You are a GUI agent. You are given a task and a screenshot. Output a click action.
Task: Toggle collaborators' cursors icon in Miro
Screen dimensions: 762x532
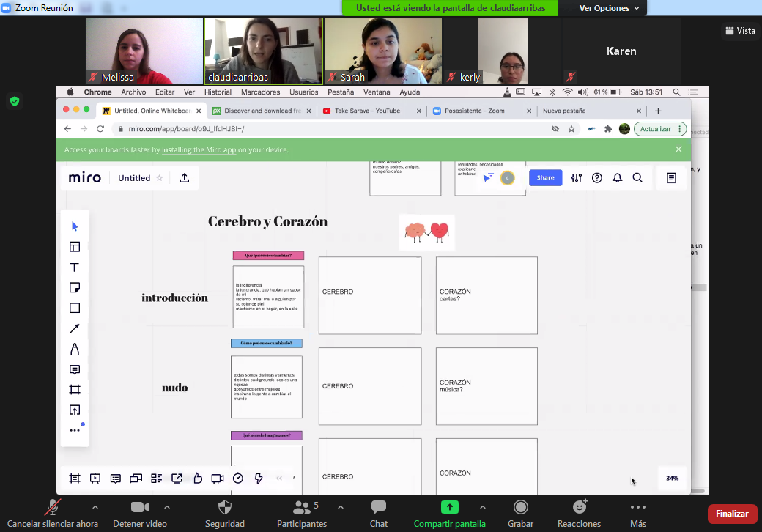tap(488, 178)
